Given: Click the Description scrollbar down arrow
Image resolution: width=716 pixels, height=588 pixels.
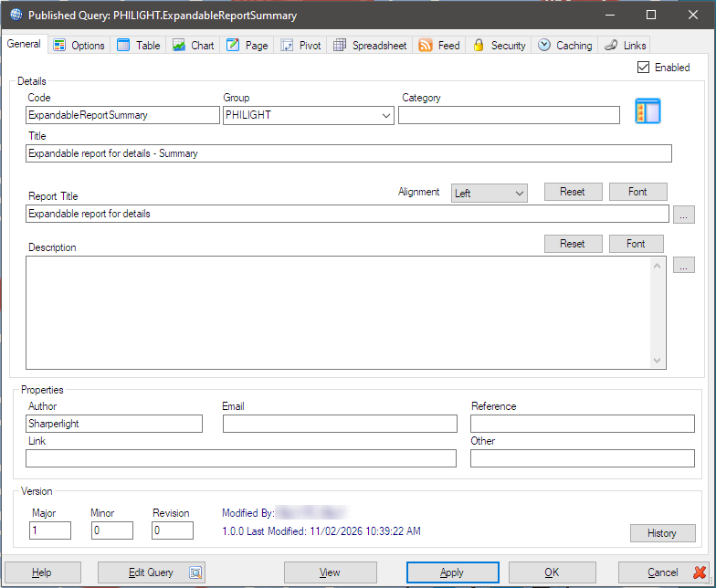Looking at the screenshot, I should [658, 360].
